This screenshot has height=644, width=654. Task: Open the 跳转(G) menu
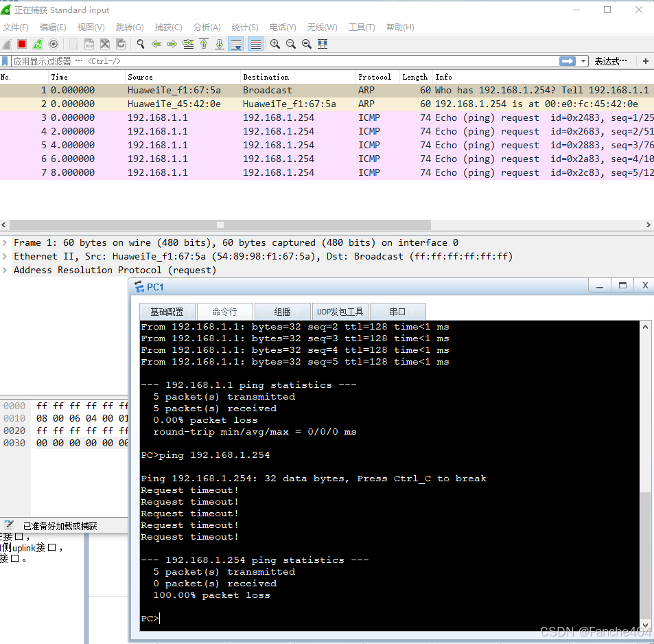(x=130, y=27)
